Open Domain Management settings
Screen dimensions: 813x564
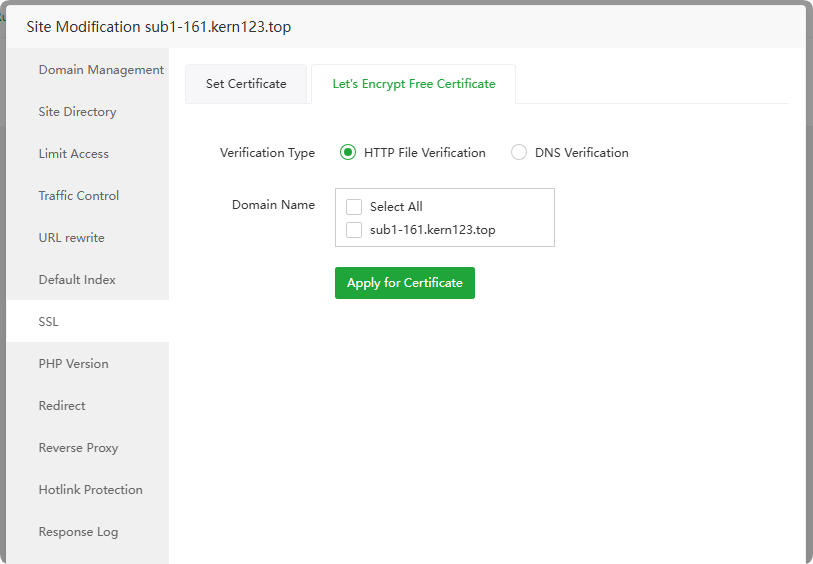[101, 70]
